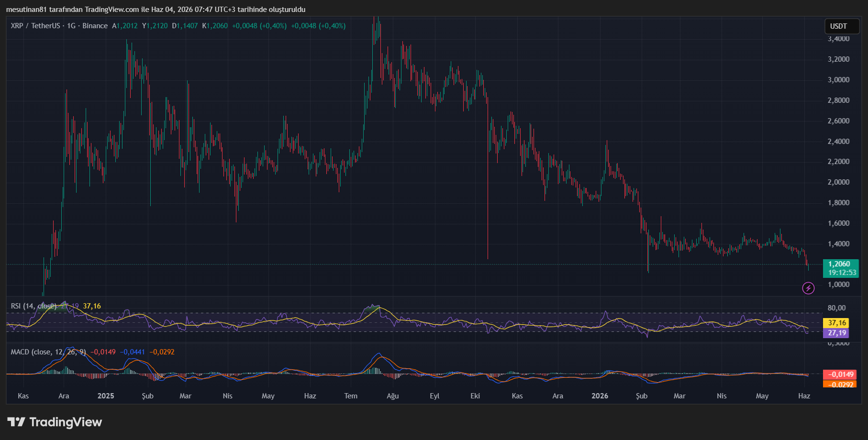Click the open value A1,2012
This screenshot has width=868, height=440.
click(125, 26)
